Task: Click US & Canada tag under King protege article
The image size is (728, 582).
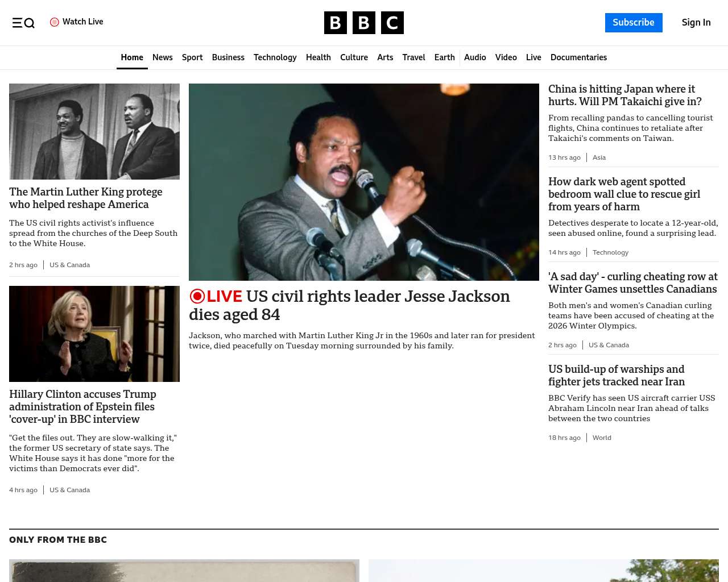Action: pyautogui.click(x=69, y=265)
